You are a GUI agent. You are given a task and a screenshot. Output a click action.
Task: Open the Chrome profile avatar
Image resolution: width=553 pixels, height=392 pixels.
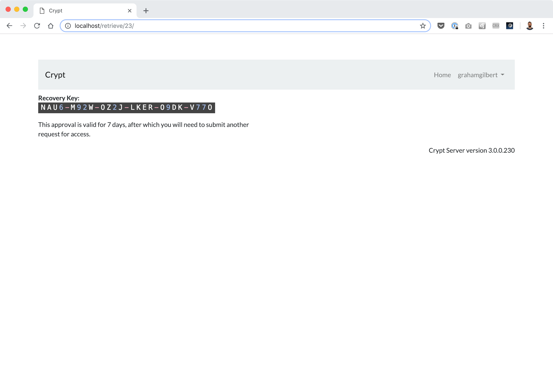(530, 26)
